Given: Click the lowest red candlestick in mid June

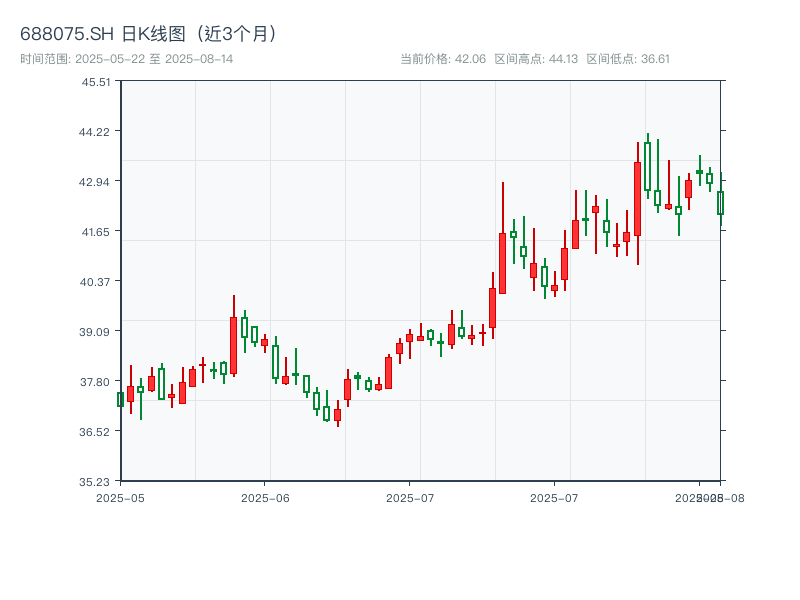Looking at the screenshot, I should [x=338, y=415].
